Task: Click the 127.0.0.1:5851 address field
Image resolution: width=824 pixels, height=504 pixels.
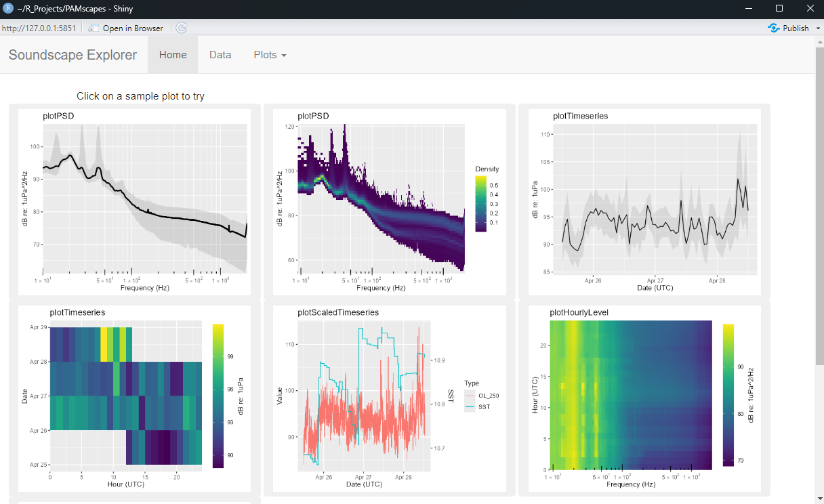Action: (x=39, y=28)
